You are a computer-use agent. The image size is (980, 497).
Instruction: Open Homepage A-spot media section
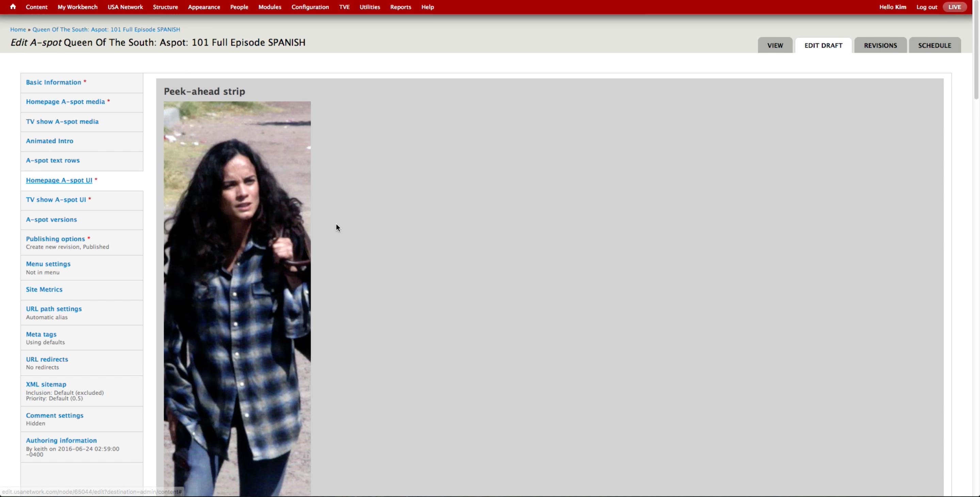pos(65,101)
